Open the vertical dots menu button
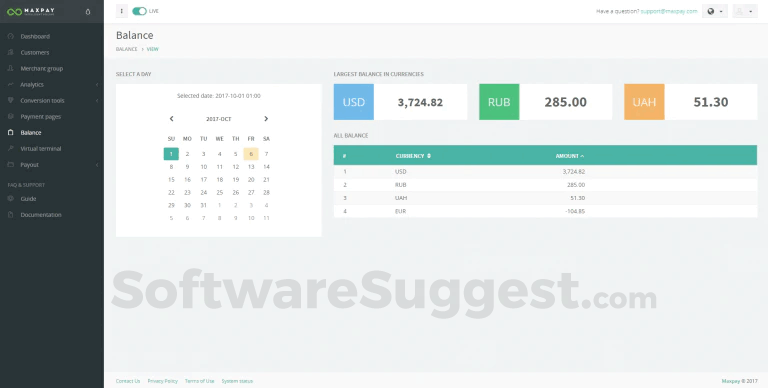This screenshot has width=768, height=388. [x=121, y=11]
